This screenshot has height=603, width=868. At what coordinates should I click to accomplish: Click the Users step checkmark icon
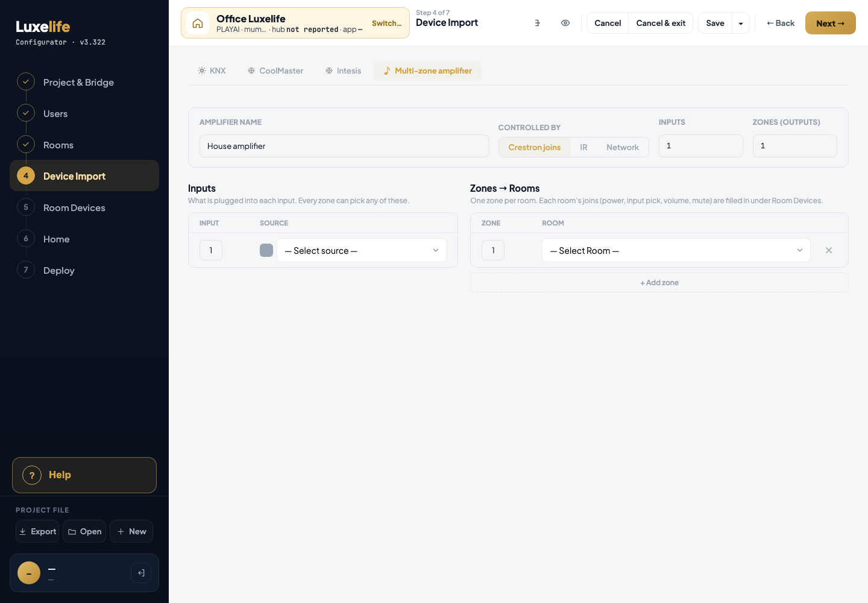[26, 113]
